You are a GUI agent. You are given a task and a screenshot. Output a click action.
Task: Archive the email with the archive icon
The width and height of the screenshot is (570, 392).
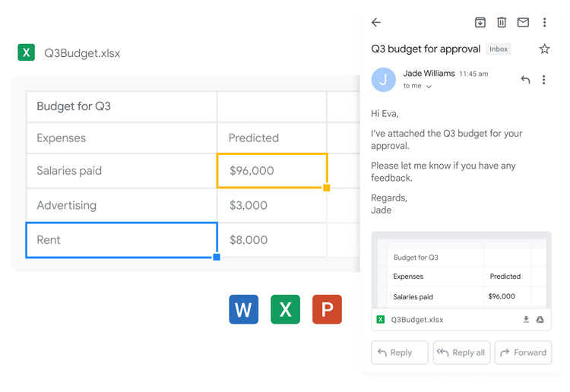pyautogui.click(x=480, y=23)
